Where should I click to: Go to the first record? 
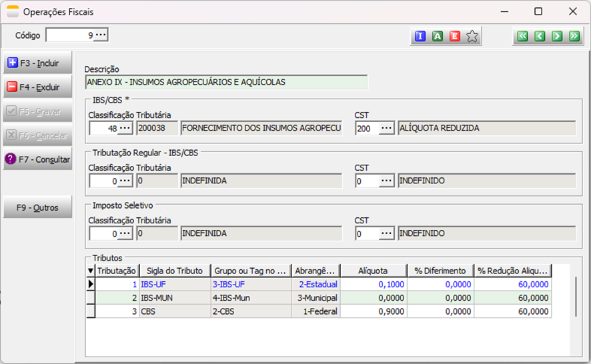tap(522, 36)
